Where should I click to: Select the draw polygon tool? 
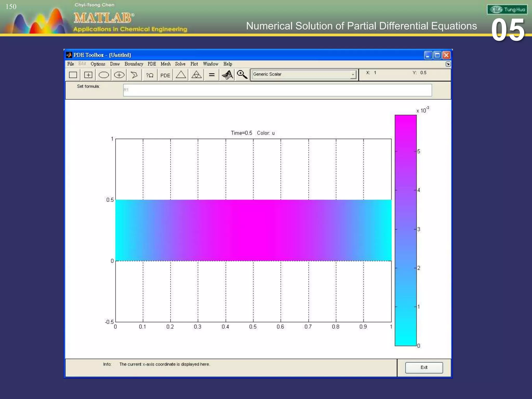click(134, 75)
